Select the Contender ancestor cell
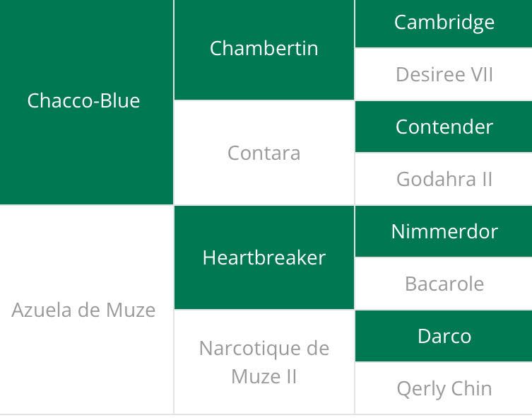Image resolution: width=532 pixels, height=418 pixels. [444, 127]
